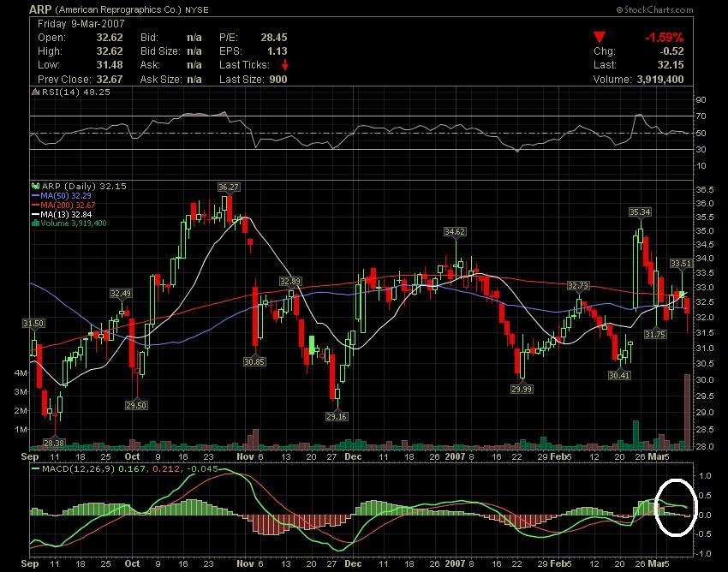This screenshot has width=728, height=572.
Task: Click the candlestick icon next to ARP (Daily)
Action: (x=36, y=186)
